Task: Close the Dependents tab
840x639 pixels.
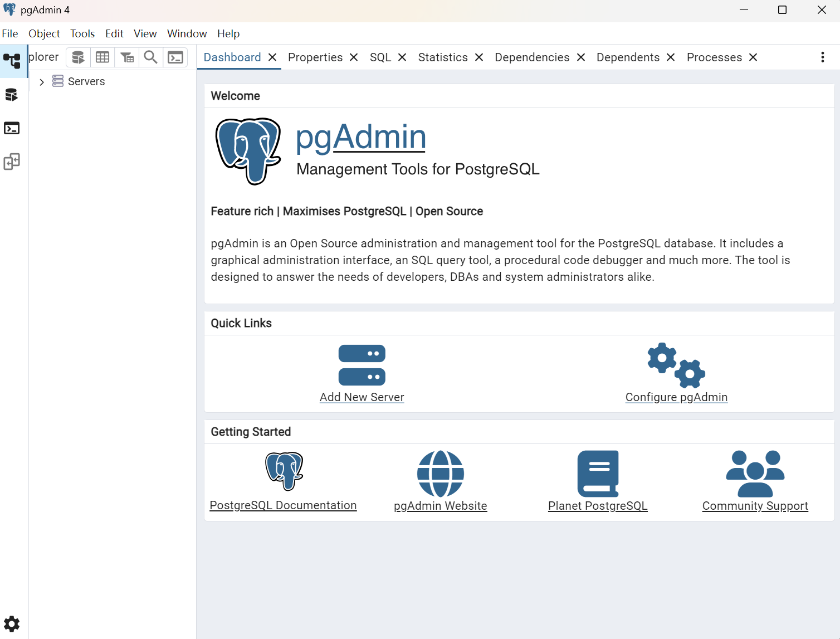Action: pyautogui.click(x=671, y=57)
